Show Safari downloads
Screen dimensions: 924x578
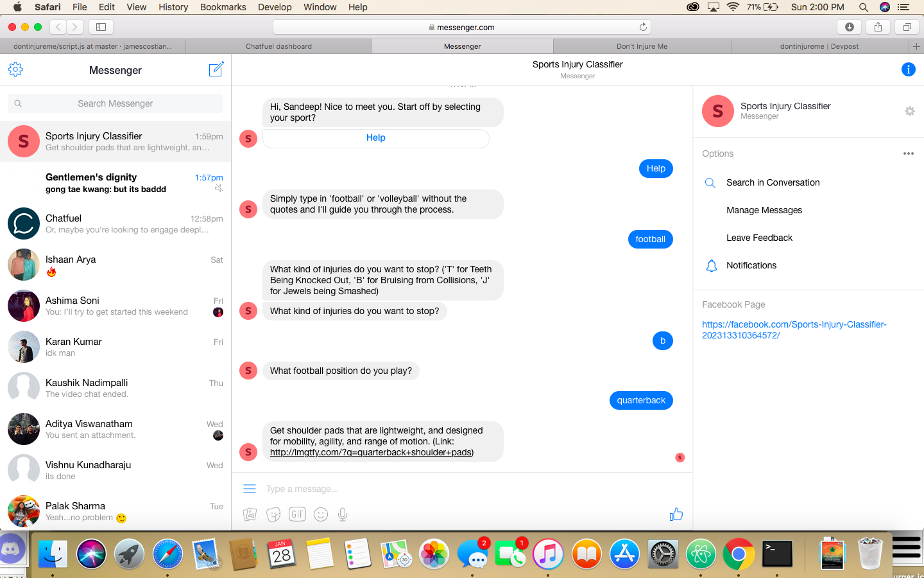coord(850,27)
